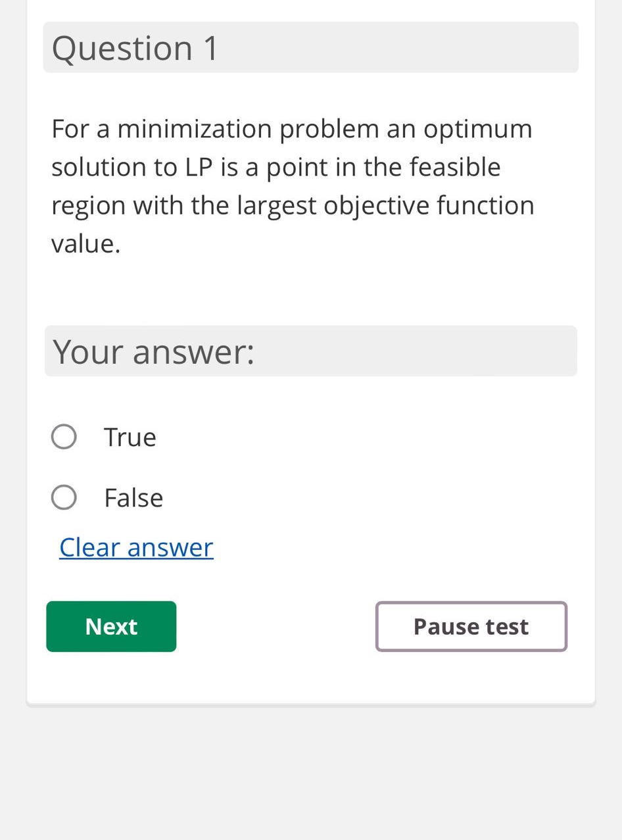Click the Pause test button
The height and width of the screenshot is (840, 622).
470,626
